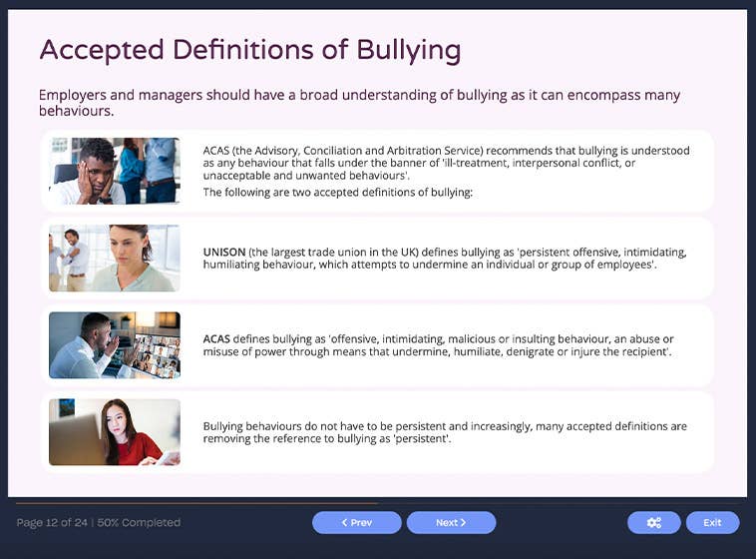Viewport: 756px width, 559px height.
Task: Exit the course
Action: (712, 522)
